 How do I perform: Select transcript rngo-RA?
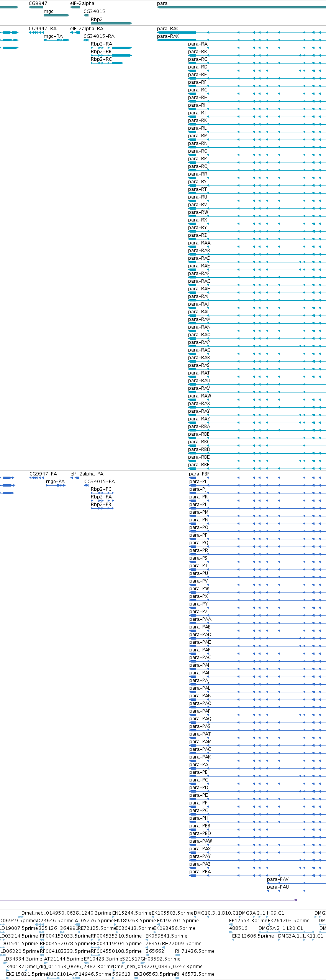coord(53,36)
